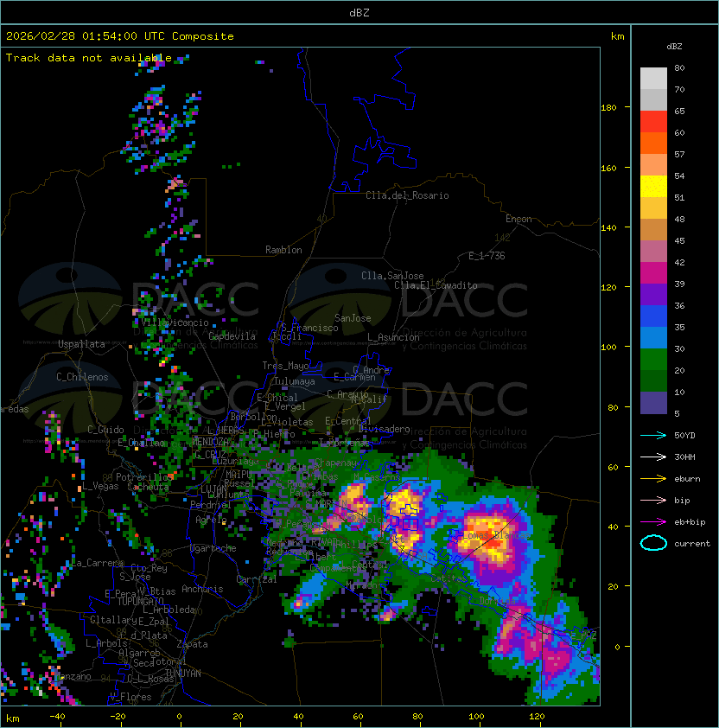Click the 'Potrerillos' map label

pos(145,476)
